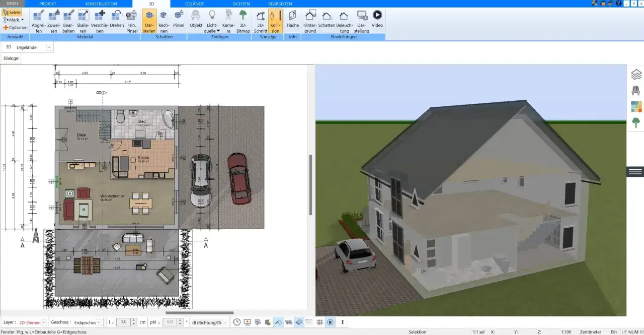This screenshot has width=644, height=335.
Task: Open the DATEI menu
Action: click(12, 4)
